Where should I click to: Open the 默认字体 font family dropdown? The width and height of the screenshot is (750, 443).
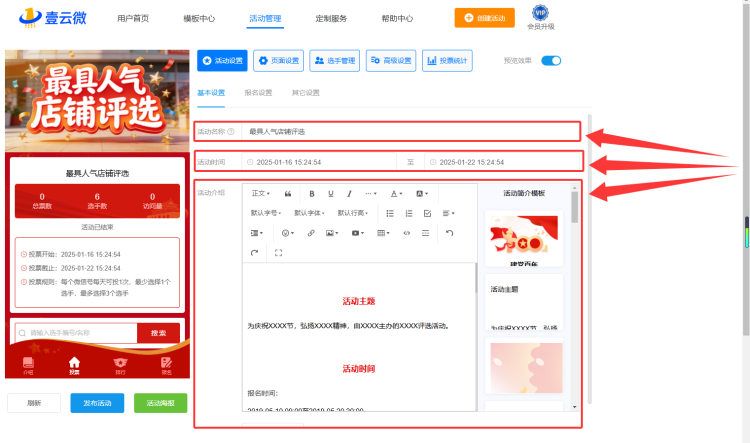pos(309,213)
